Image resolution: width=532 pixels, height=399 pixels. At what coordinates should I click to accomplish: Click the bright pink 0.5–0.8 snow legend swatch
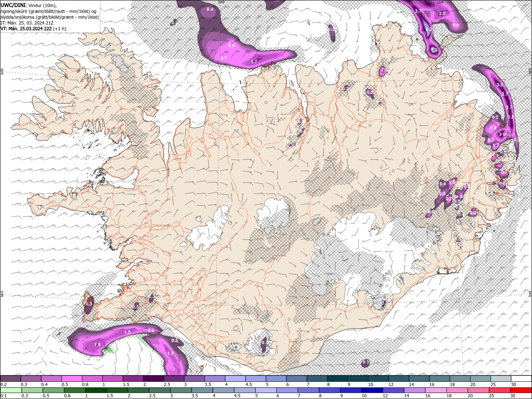coord(72,379)
